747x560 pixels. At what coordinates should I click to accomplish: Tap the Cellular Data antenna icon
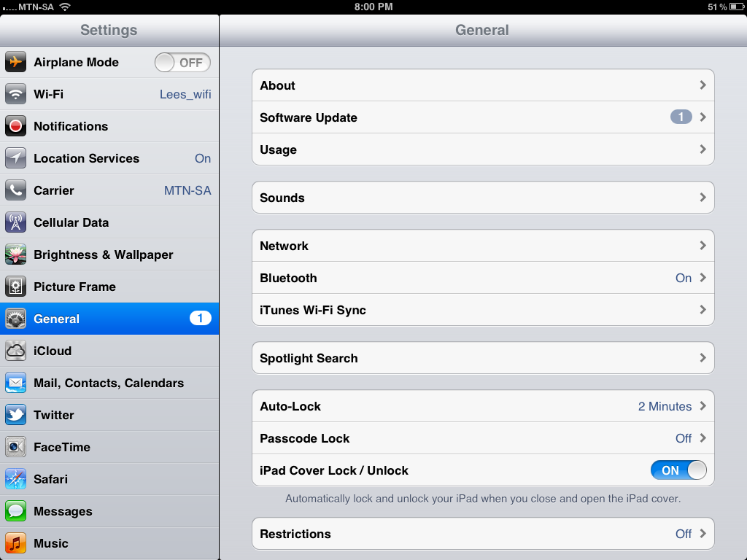[16, 222]
